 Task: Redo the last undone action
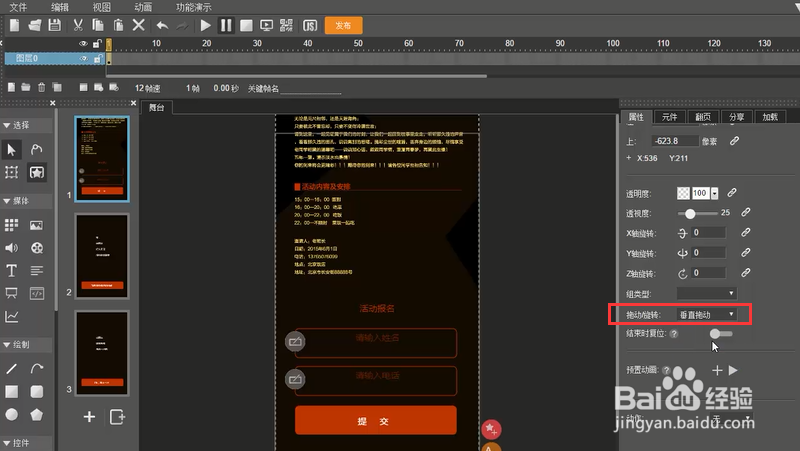(x=182, y=26)
